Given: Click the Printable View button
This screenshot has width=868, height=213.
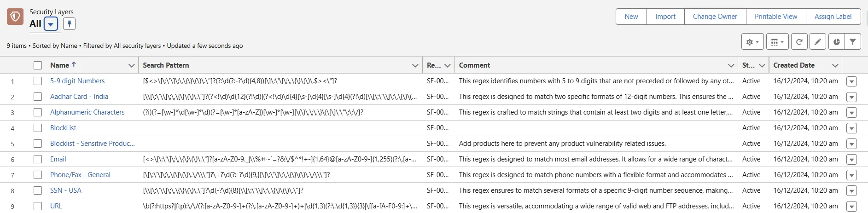Looking at the screenshot, I should 775,17.
